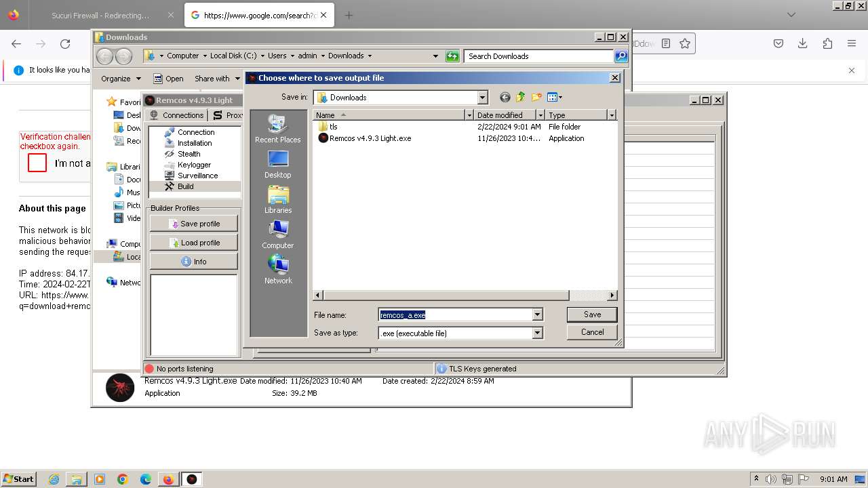Expand Explorer address bar history dropdown
This screenshot has height=488, width=868.
(x=435, y=56)
